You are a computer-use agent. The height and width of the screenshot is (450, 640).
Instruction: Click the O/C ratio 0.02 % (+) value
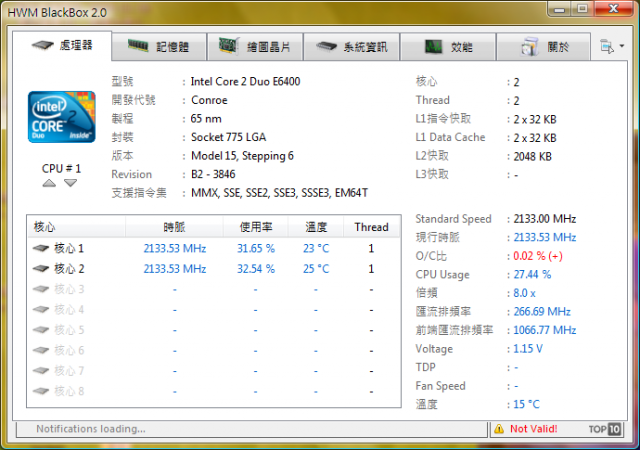pos(538,256)
